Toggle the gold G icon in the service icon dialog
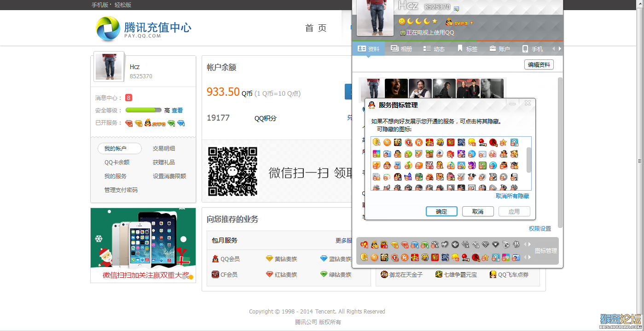Viewport: 644px width, 331px height. click(376, 142)
